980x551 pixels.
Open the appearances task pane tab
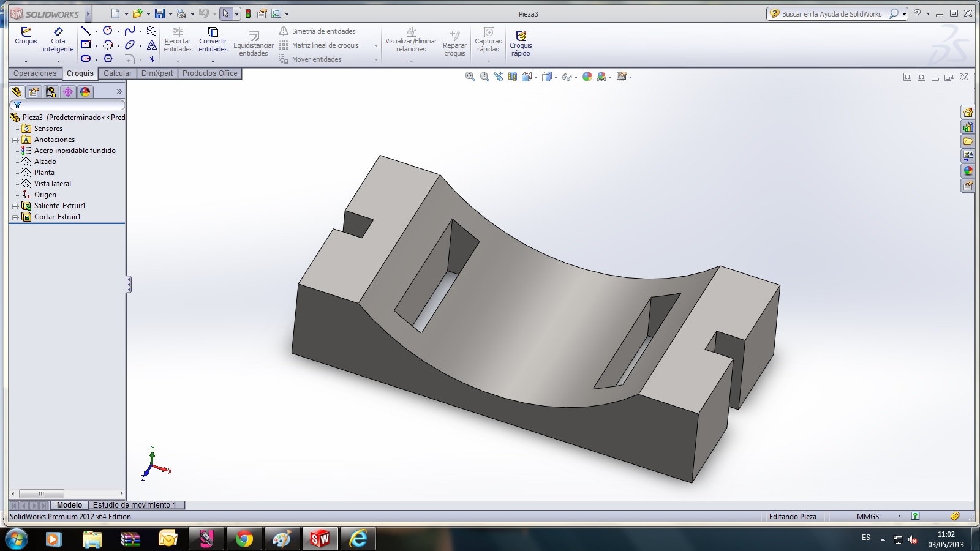[x=968, y=171]
